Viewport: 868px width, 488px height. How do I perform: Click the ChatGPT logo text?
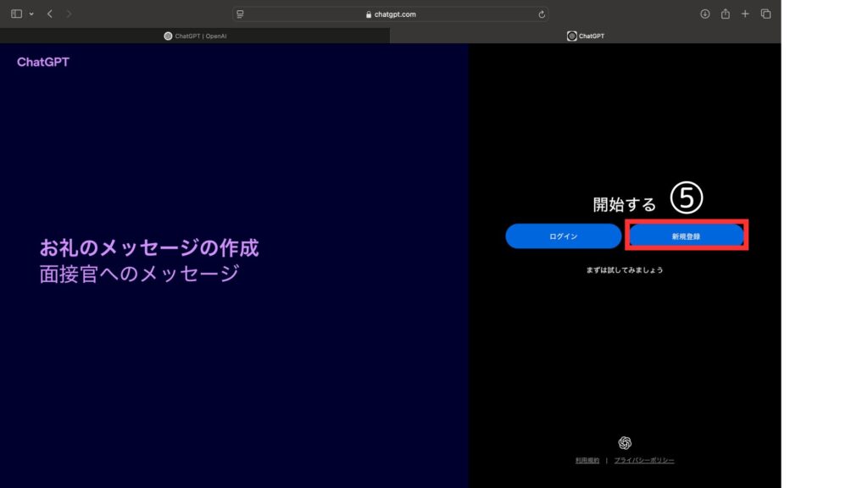(x=43, y=62)
